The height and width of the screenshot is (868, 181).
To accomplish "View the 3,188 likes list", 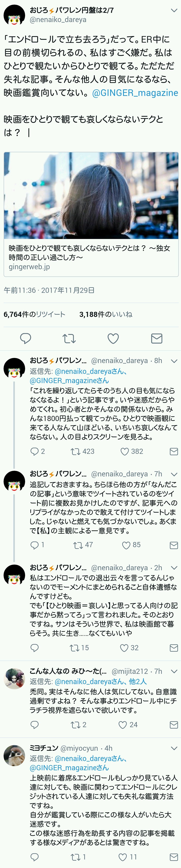I will pos(106,314).
